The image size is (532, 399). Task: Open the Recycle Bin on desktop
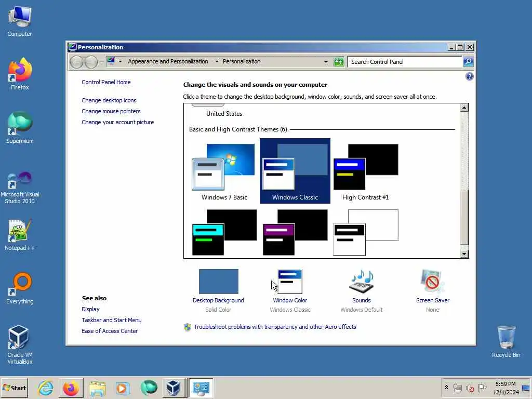(506, 341)
